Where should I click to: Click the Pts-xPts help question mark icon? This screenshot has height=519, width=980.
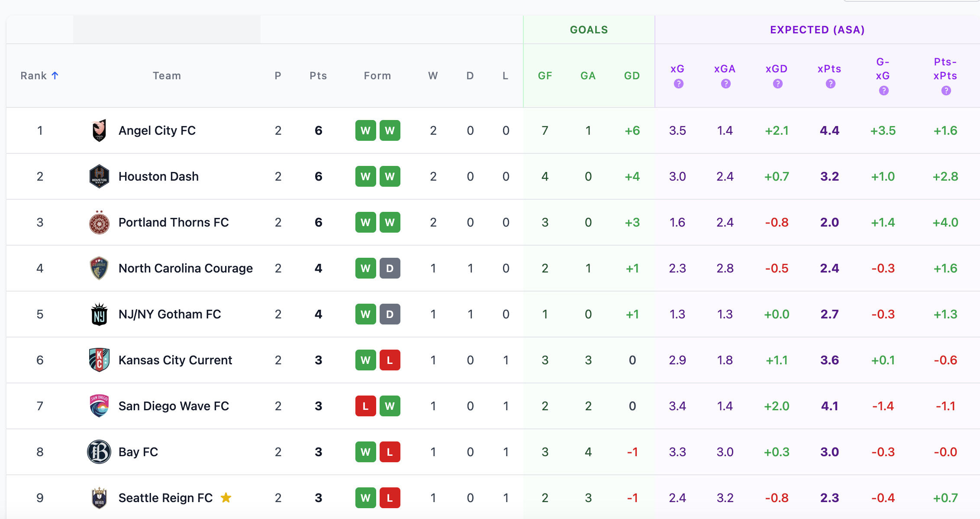pyautogui.click(x=946, y=91)
